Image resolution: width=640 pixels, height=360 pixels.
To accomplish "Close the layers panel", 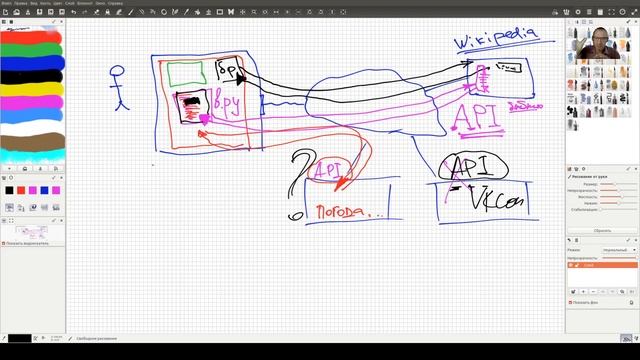I will tap(636, 240).
